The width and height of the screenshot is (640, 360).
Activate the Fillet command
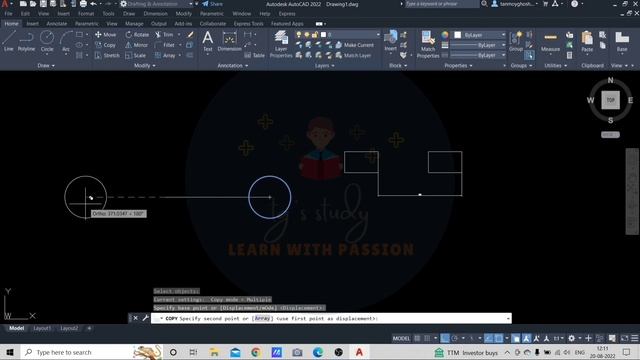click(165, 45)
